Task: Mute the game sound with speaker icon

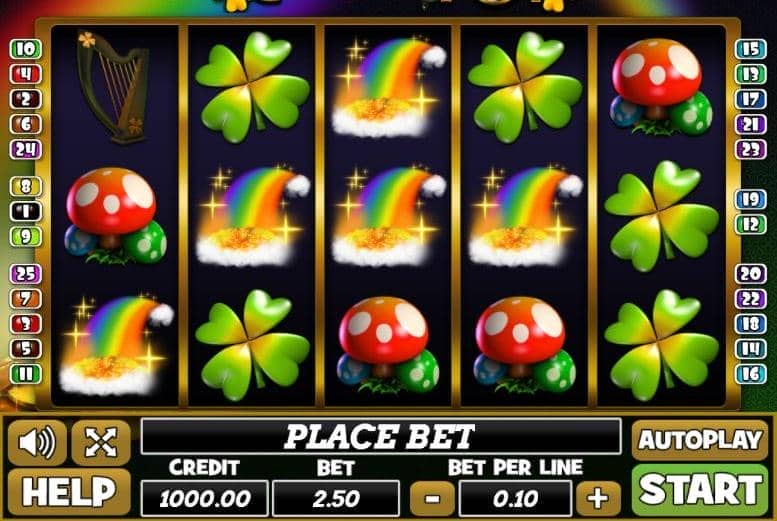Action: click(37, 442)
